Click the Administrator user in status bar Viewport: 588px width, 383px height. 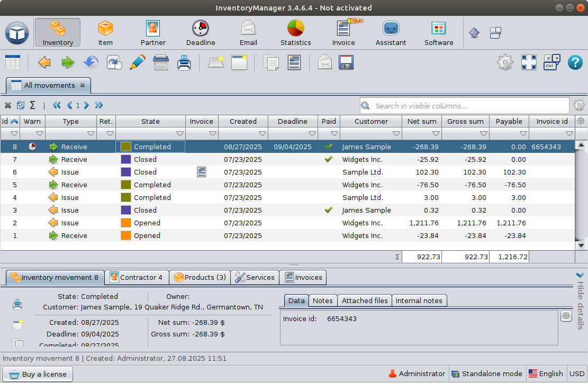(417, 373)
